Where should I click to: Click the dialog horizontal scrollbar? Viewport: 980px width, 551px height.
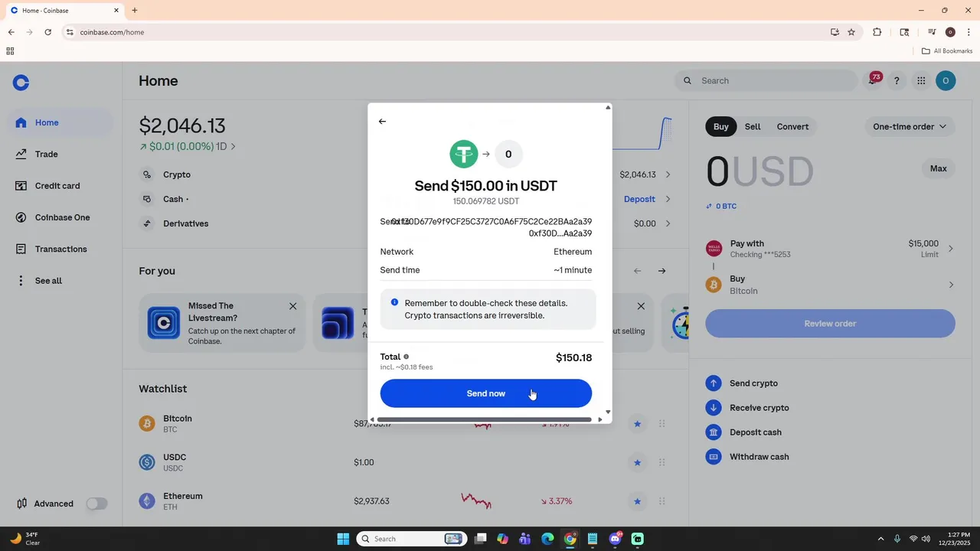click(485, 419)
